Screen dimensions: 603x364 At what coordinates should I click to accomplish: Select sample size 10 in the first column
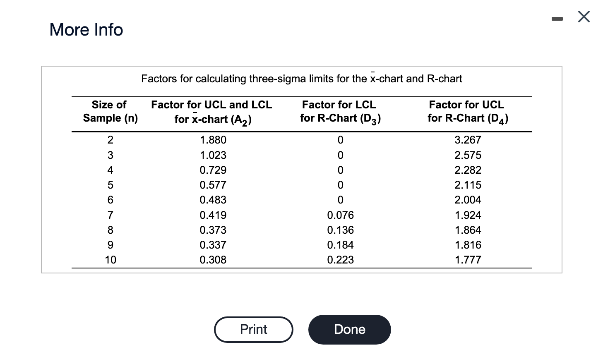click(x=111, y=260)
